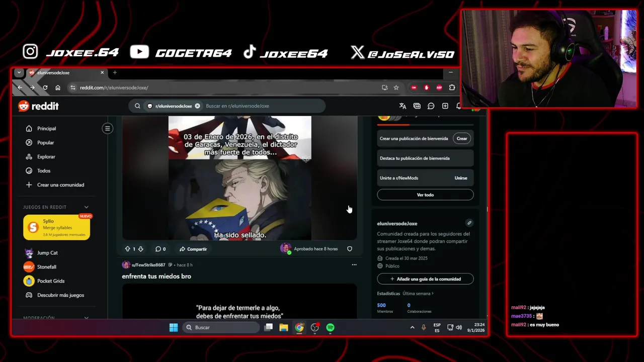Open comments of the post with 0 comments
Image resolution: width=644 pixels, height=362 pixels.
[160, 249]
